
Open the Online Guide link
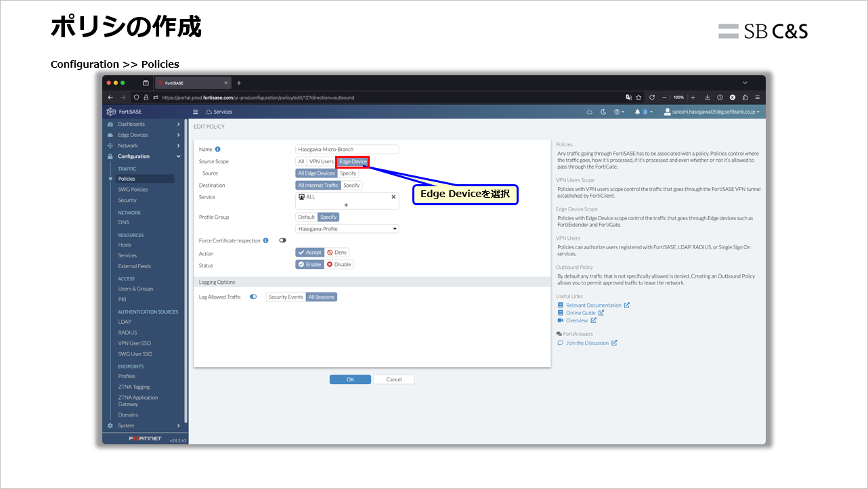(x=580, y=313)
